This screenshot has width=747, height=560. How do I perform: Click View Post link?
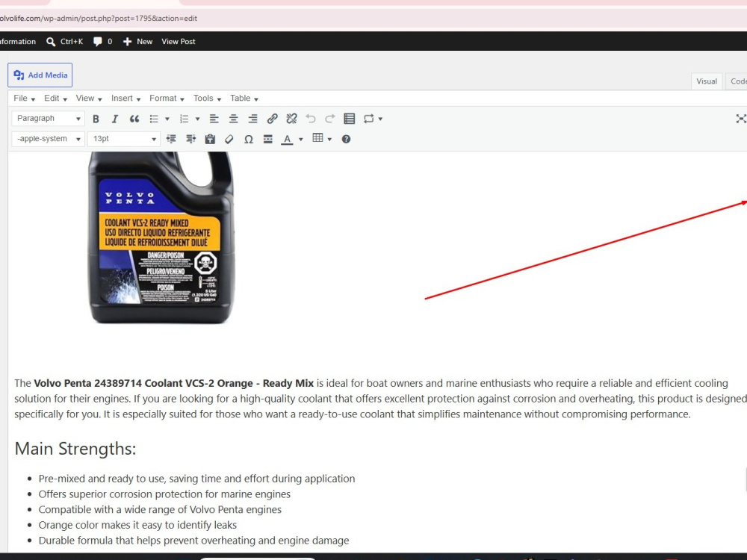pyautogui.click(x=179, y=41)
